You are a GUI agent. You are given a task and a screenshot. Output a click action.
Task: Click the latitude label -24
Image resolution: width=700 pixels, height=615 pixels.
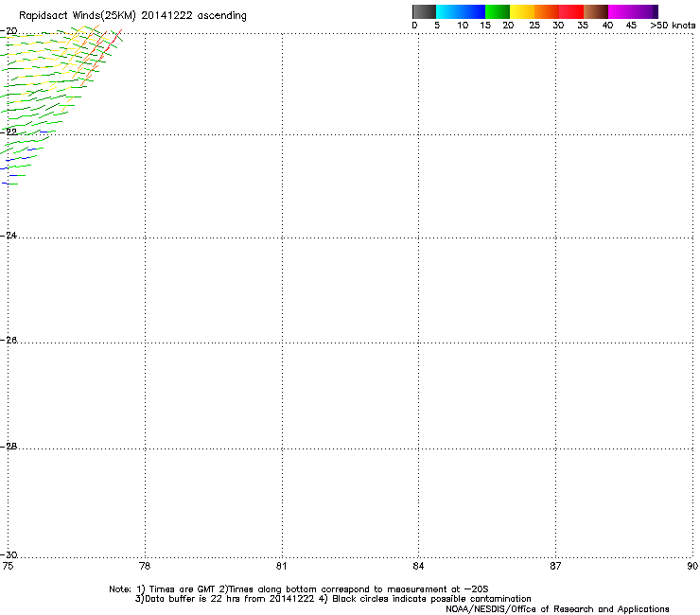click(9, 236)
